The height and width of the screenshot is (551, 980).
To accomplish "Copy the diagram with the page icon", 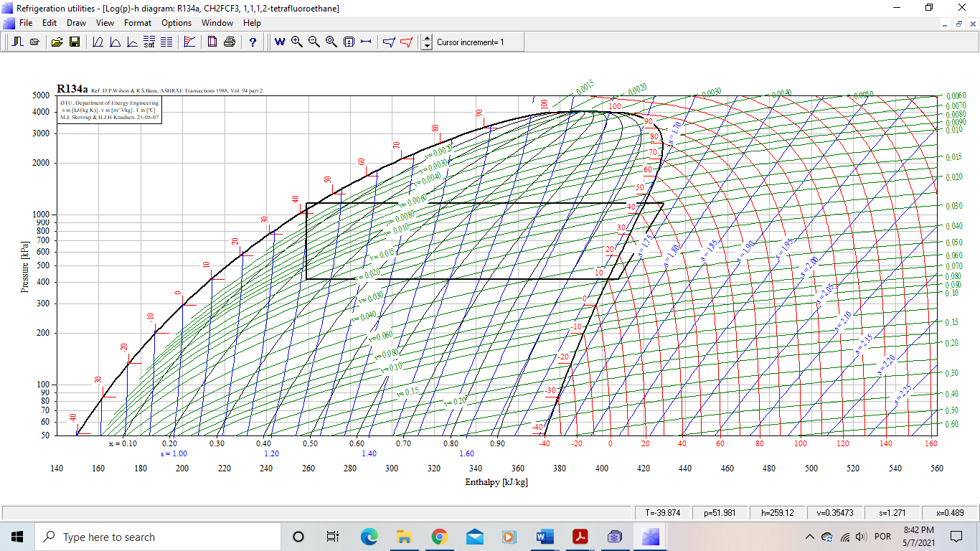I will (x=212, y=42).
